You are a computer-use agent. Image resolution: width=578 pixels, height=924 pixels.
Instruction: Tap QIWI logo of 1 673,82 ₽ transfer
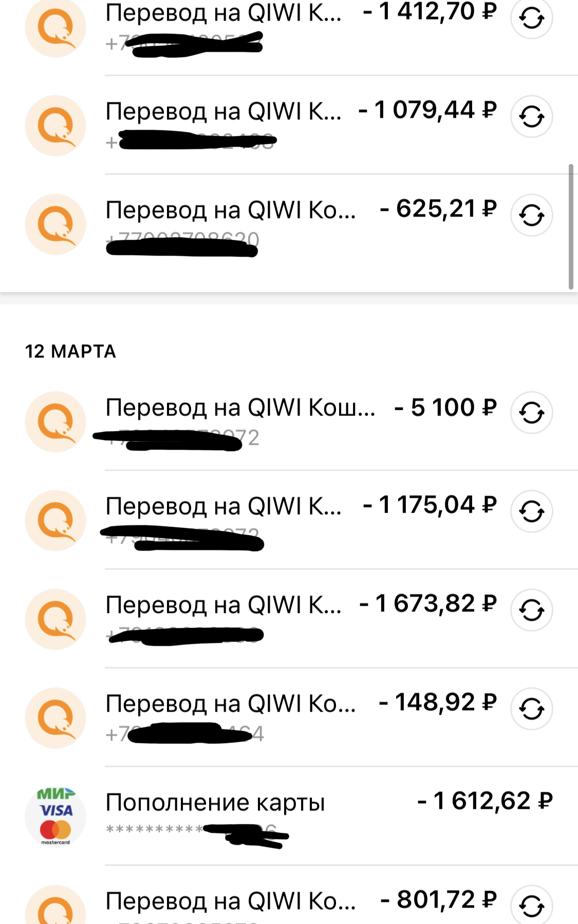55,619
